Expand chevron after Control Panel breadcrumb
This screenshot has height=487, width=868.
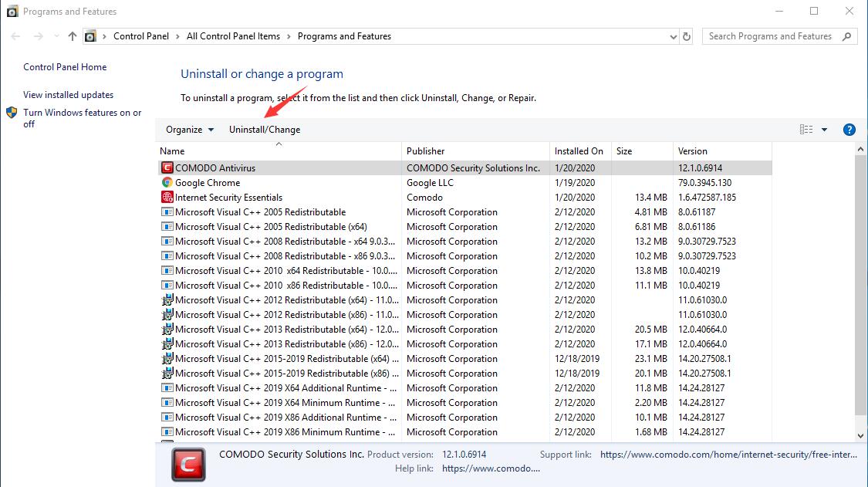click(177, 36)
